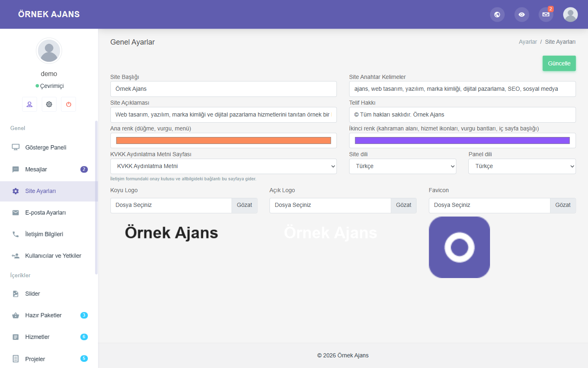Click the Gösterge Paneli monitor icon

point(16,147)
